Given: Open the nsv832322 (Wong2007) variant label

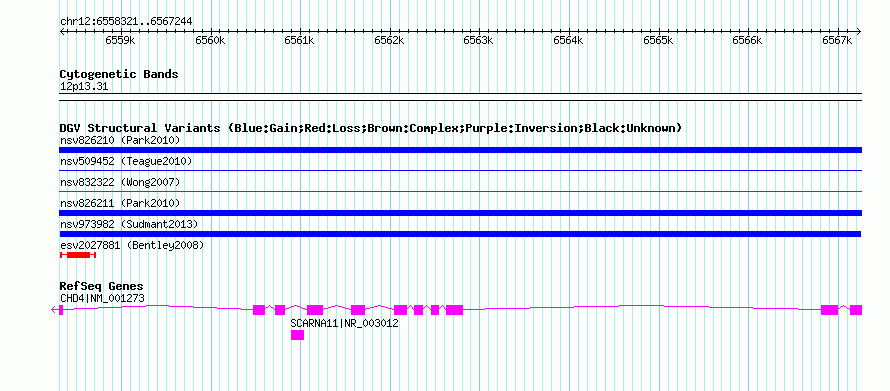Looking at the screenshot, I should (x=120, y=182).
